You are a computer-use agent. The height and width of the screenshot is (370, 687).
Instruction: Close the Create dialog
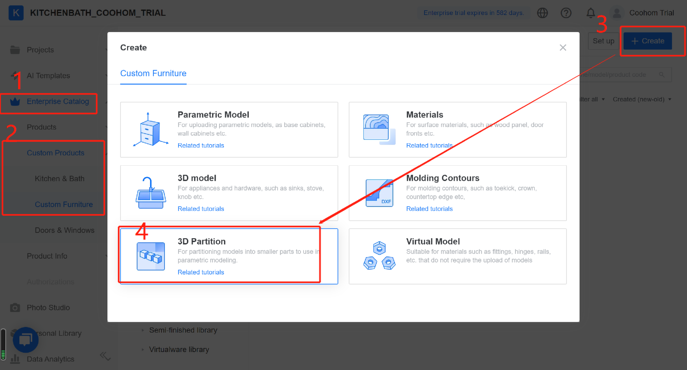pos(563,47)
